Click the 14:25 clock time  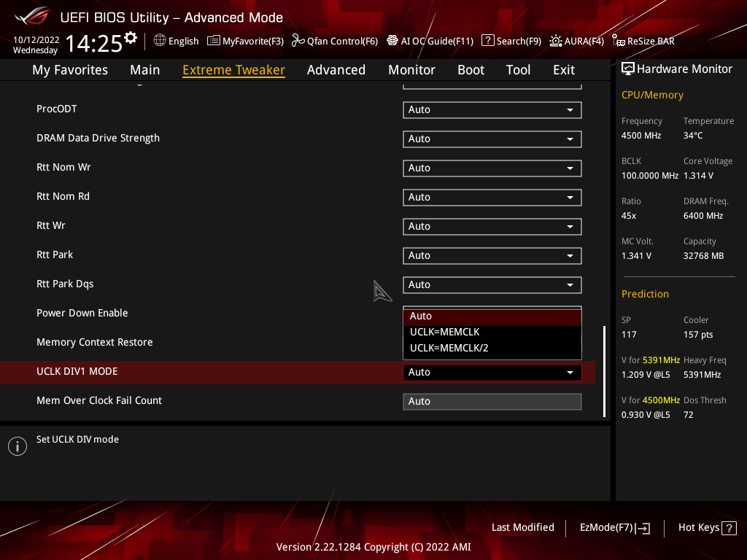pyautogui.click(x=94, y=43)
